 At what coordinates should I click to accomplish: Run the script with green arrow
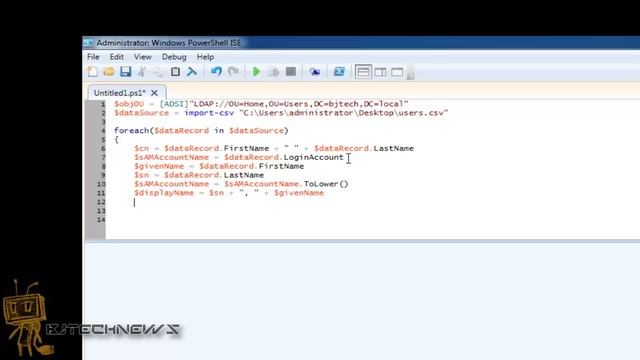256,72
